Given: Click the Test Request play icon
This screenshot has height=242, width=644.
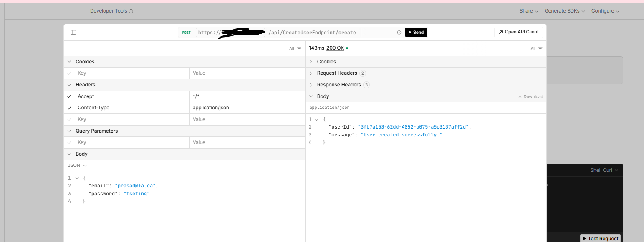Looking at the screenshot, I should [585, 239].
